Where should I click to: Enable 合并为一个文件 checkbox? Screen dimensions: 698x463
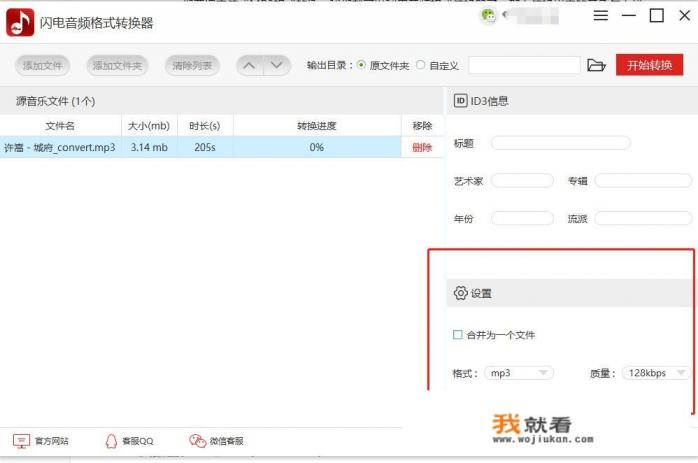point(458,334)
